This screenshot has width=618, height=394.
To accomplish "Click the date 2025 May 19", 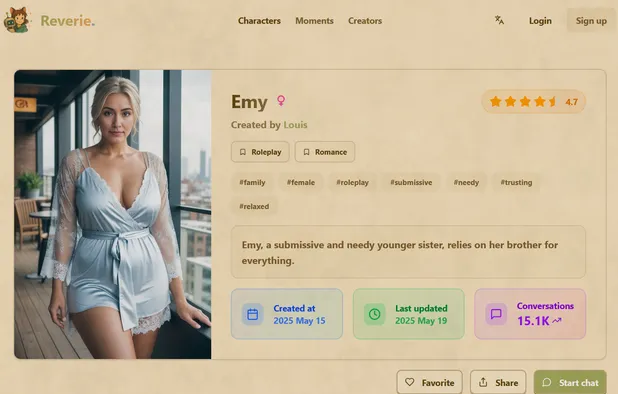I will (421, 321).
